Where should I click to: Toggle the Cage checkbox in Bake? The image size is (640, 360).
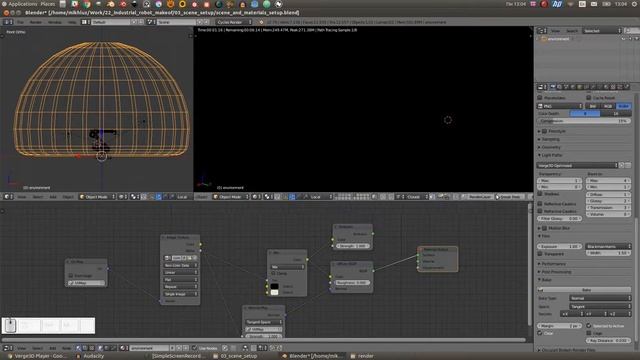pyautogui.click(x=589, y=333)
